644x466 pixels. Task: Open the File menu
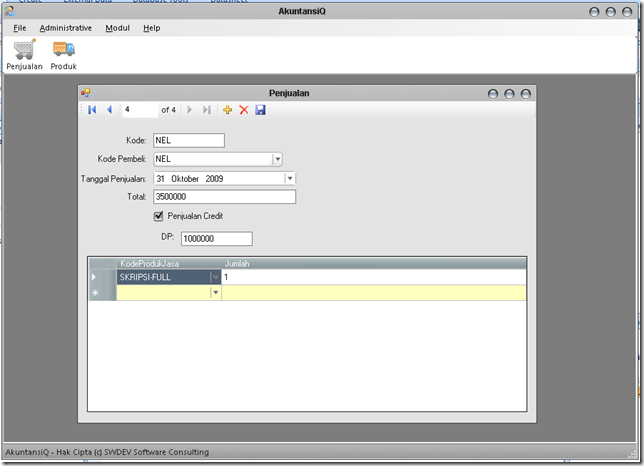click(20, 28)
